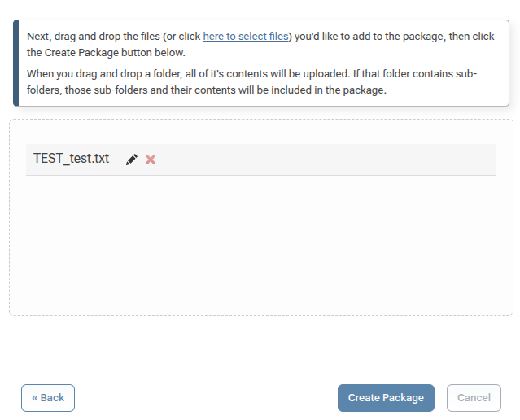Viewport: 520px width, 420px height.
Task: Click the blue left border of the info box
Action: 15,63
